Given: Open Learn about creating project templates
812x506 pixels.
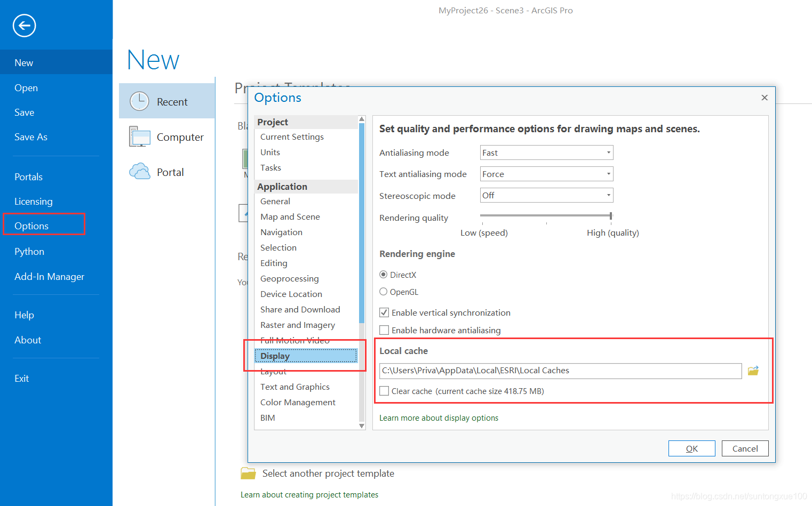Looking at the screenshot, I should (x=309, y=495).
